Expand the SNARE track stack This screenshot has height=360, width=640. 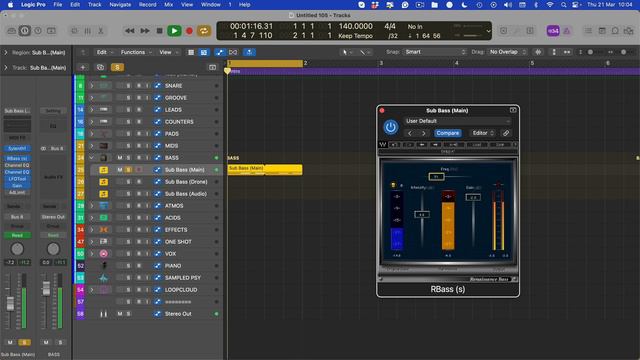(x=92, y=86)
